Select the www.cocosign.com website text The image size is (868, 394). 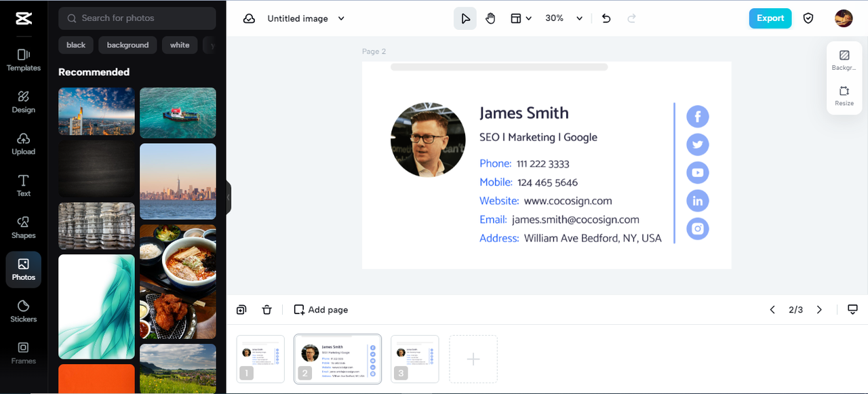[568, 201]
